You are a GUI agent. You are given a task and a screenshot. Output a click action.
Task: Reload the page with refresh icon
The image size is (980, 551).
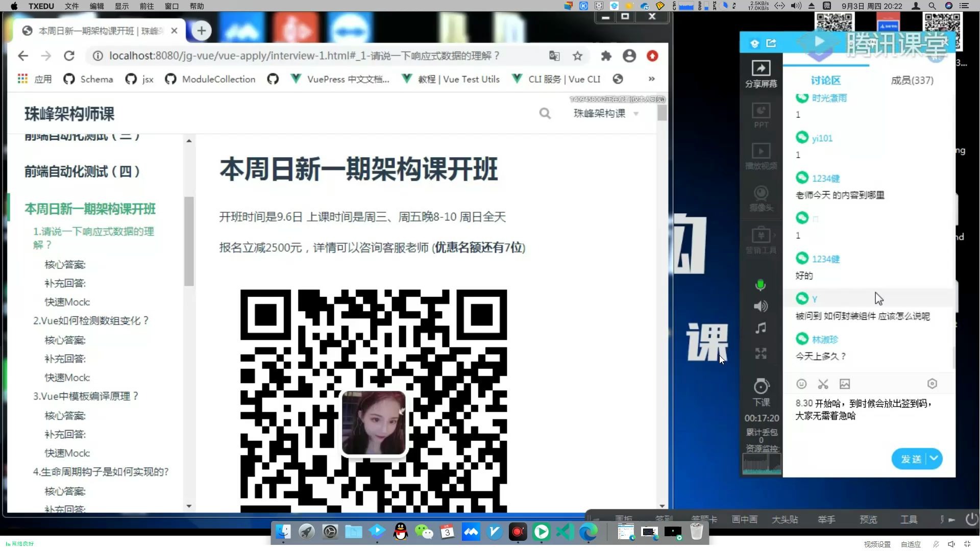[x=69, y=56]
